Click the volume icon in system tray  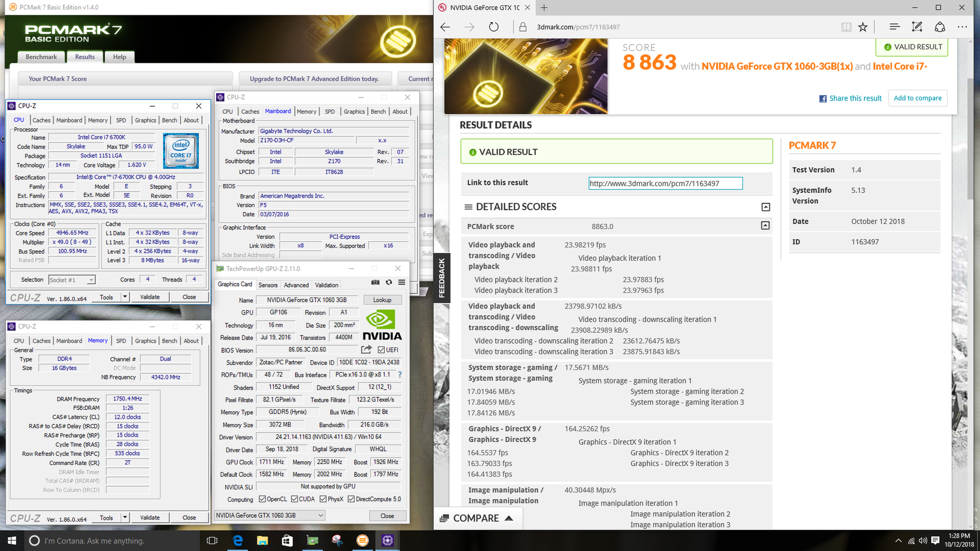pyautogui.click(x=923, y=541)
